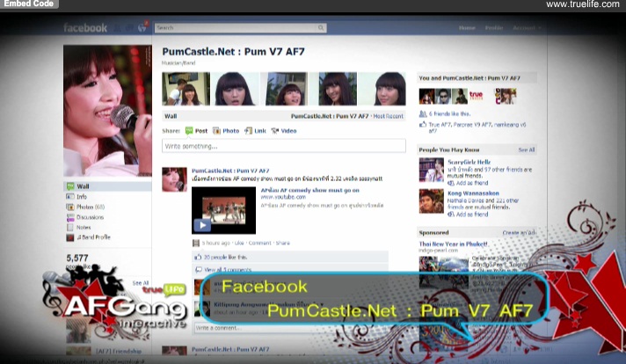Open Profile in top navigation

(x=494, y=28)
